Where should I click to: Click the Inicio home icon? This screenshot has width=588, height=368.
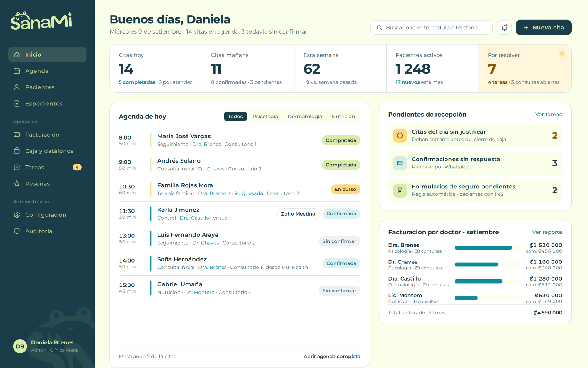17,54
